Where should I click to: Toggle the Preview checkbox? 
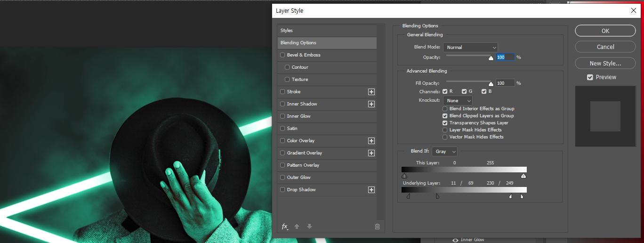pos(590,77)
